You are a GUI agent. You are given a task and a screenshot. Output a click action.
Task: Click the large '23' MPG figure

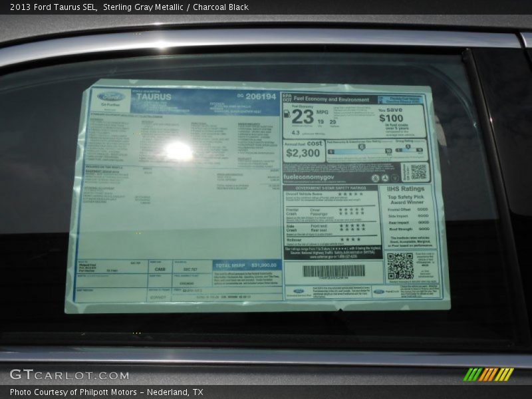(303, 117)
